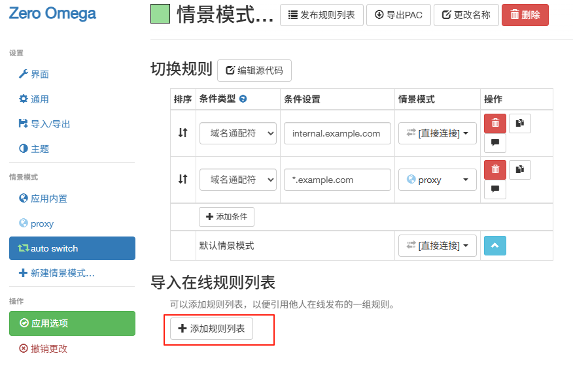The height and width of the screenshot is (392, 573).
Task: Click the condition type help icon
Action: (243, 99)
